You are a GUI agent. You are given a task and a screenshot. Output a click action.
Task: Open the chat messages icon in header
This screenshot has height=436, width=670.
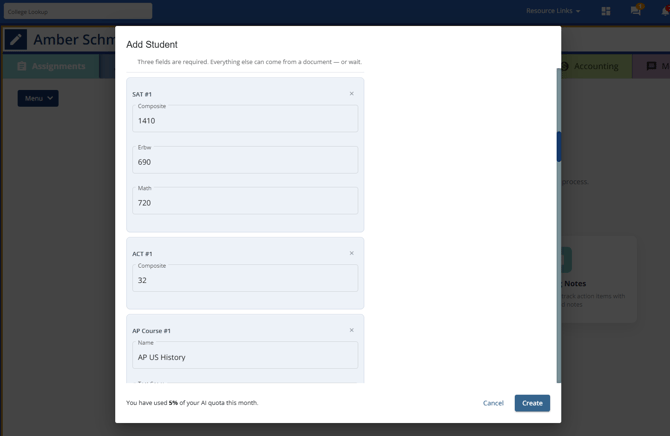tap(636, 11)
